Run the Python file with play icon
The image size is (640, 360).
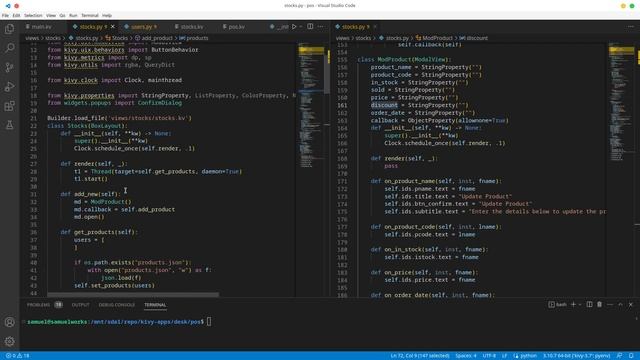click(294, 27)
